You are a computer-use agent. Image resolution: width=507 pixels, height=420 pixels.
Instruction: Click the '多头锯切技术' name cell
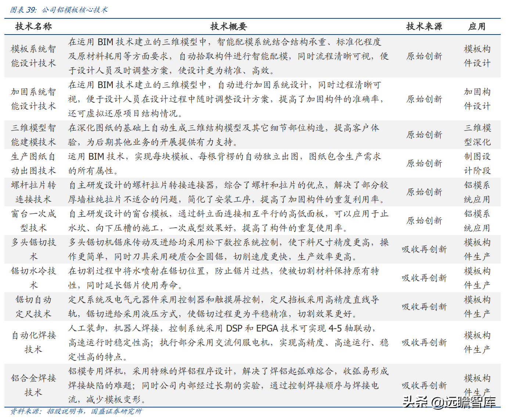[x=33, y=249]
